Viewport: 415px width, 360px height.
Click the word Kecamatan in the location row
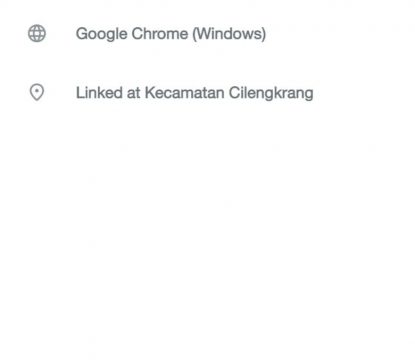tap(184, 92)
